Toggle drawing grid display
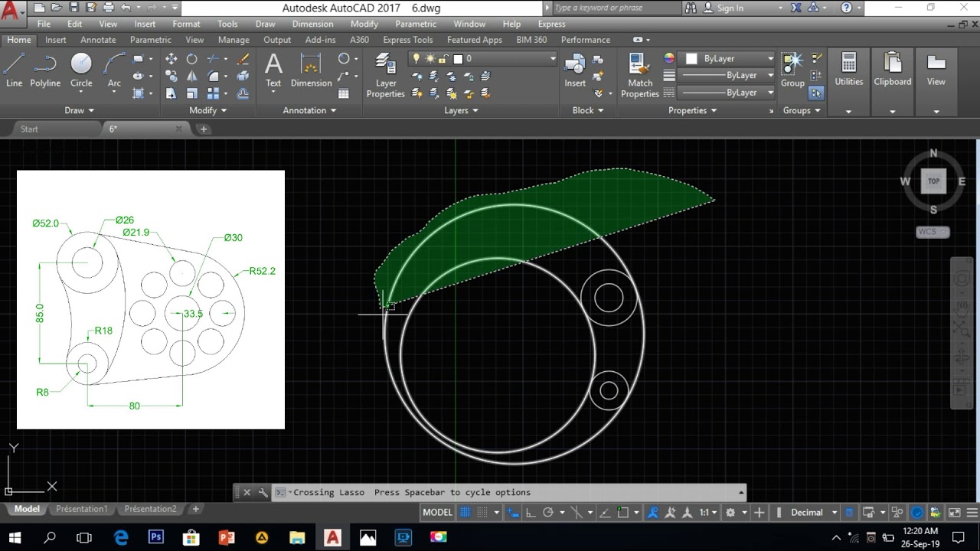The width and height of the screenshot is (980, 551). point(465,513)
